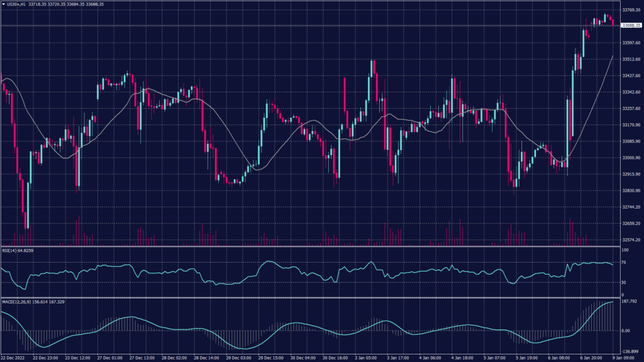Grab the divider between chart and RSI panel

click(314, 246)
